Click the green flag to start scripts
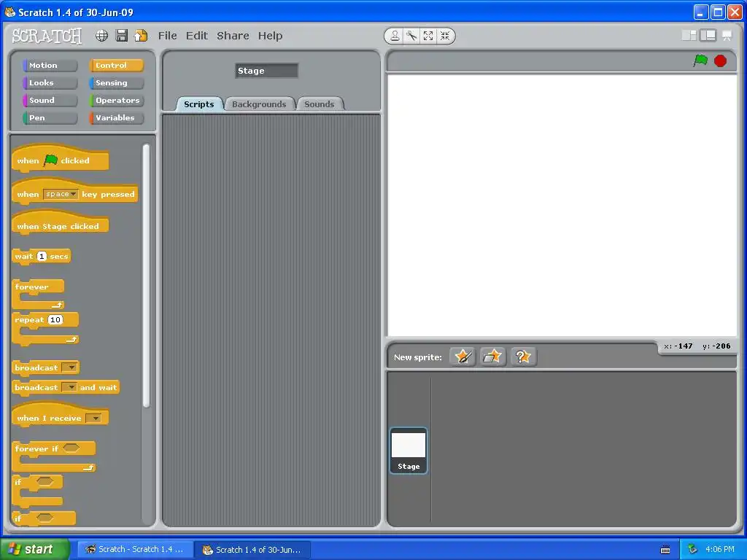This screenshot has width=747, height=560. [700, 61]
